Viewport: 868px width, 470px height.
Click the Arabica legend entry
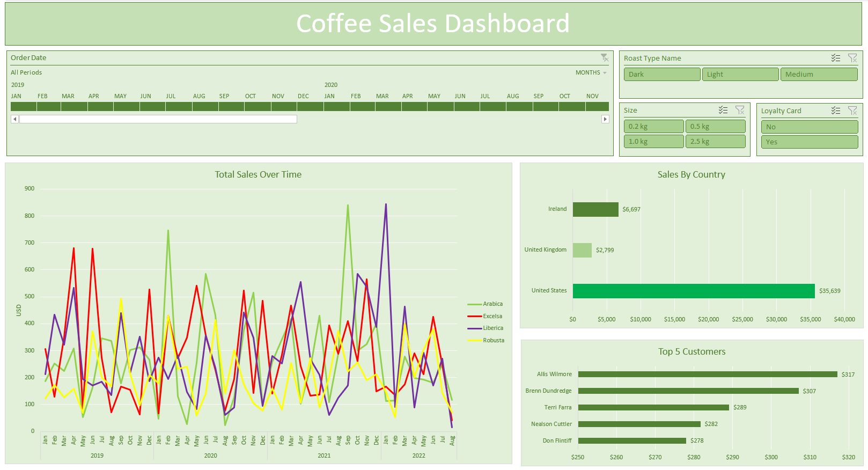485,304
